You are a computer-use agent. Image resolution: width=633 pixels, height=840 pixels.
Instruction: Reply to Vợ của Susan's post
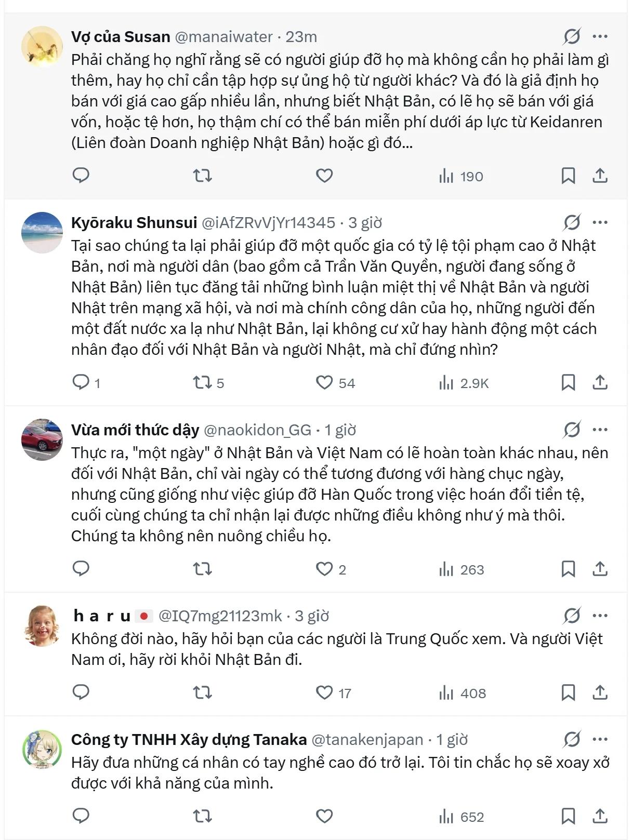click(81, 176)
